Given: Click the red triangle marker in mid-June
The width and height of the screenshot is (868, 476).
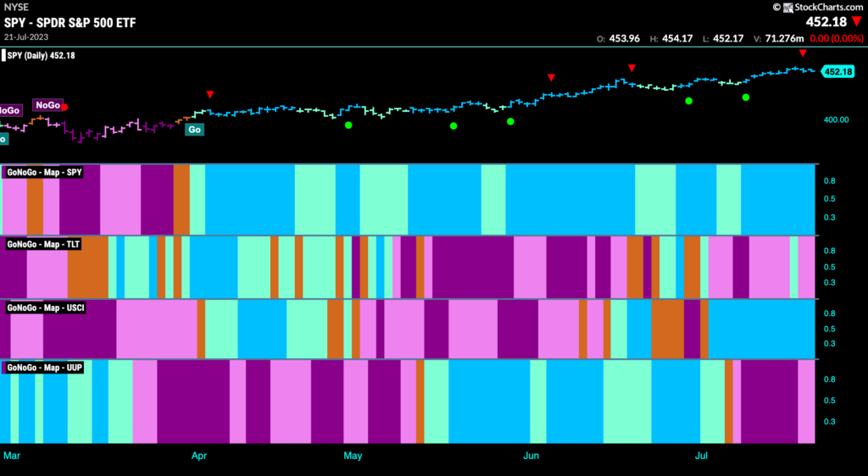Looking at the screenshot, I should 632,68.
